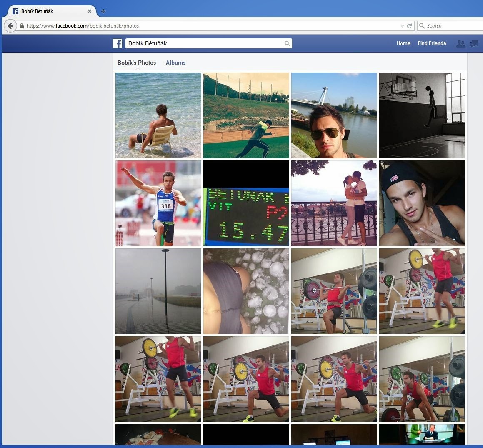Open photo of couple kissing by railing
The width and height of the screenshot is (483, 448).
coord(334,203)
